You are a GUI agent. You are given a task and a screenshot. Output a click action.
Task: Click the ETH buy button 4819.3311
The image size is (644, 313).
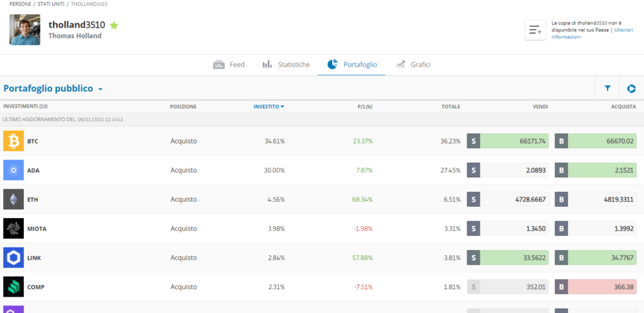coord(596,199)
